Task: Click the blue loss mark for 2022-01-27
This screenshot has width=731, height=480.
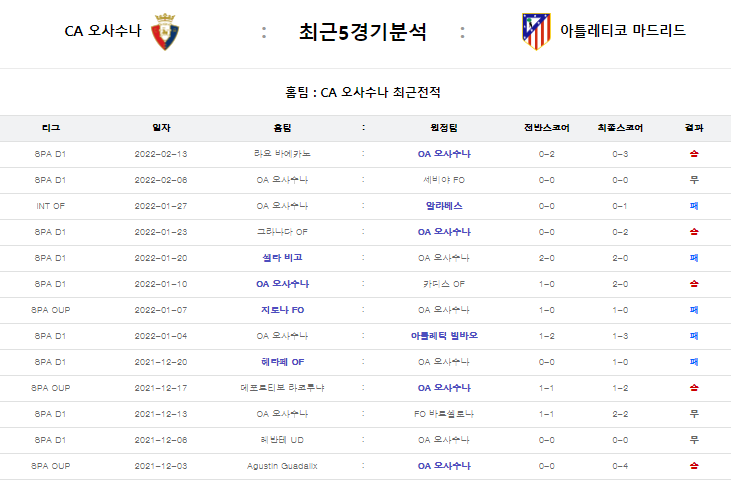Action: pos(694,206)
